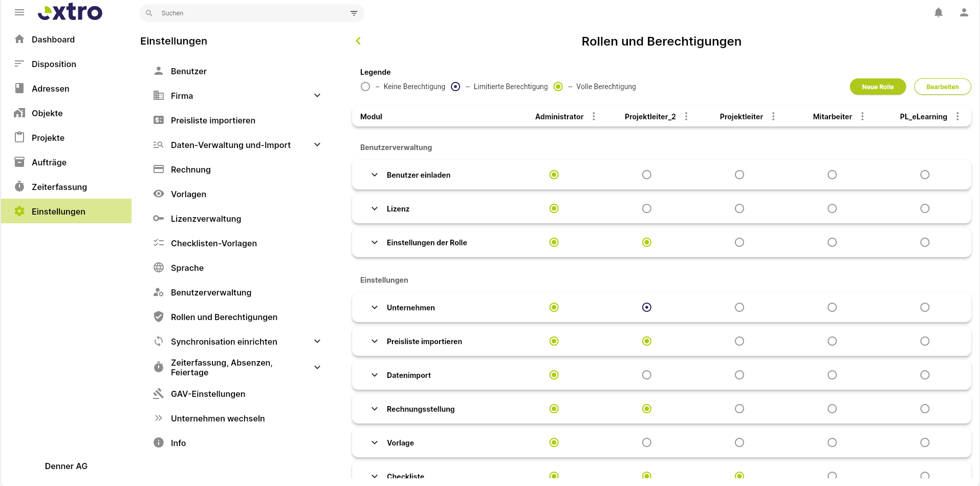Click the Bearbeiten button
980x486 pixels.
click(942, 87)
